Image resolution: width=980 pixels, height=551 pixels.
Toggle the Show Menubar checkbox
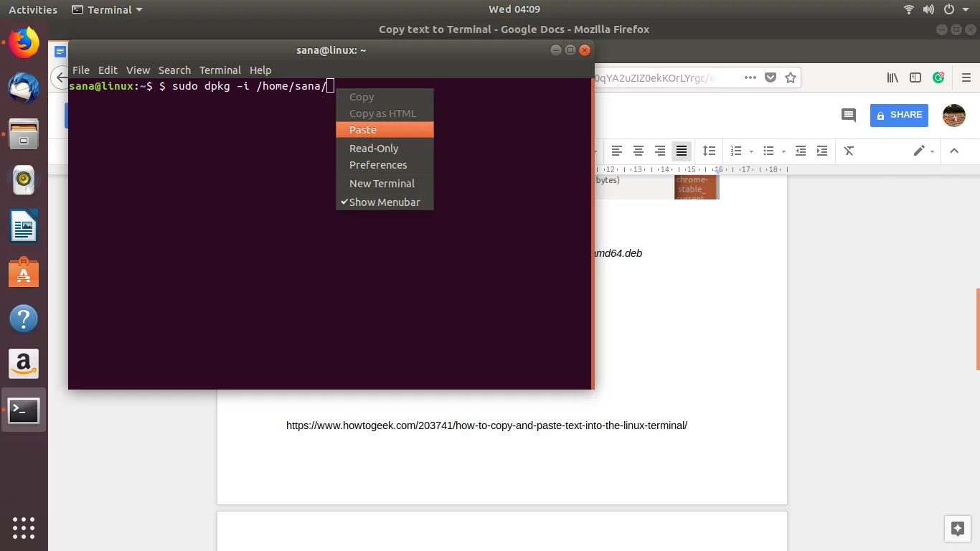tap(384, 202)
